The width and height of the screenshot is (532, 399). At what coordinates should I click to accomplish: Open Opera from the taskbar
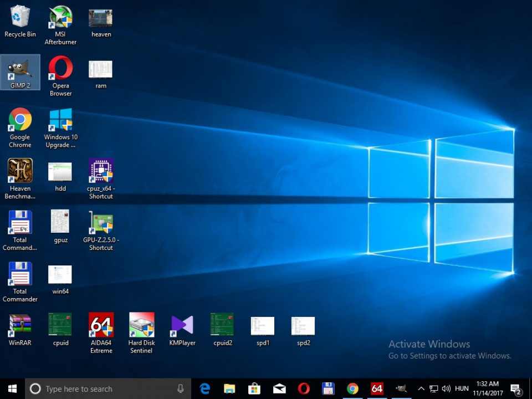click(304, 388)
